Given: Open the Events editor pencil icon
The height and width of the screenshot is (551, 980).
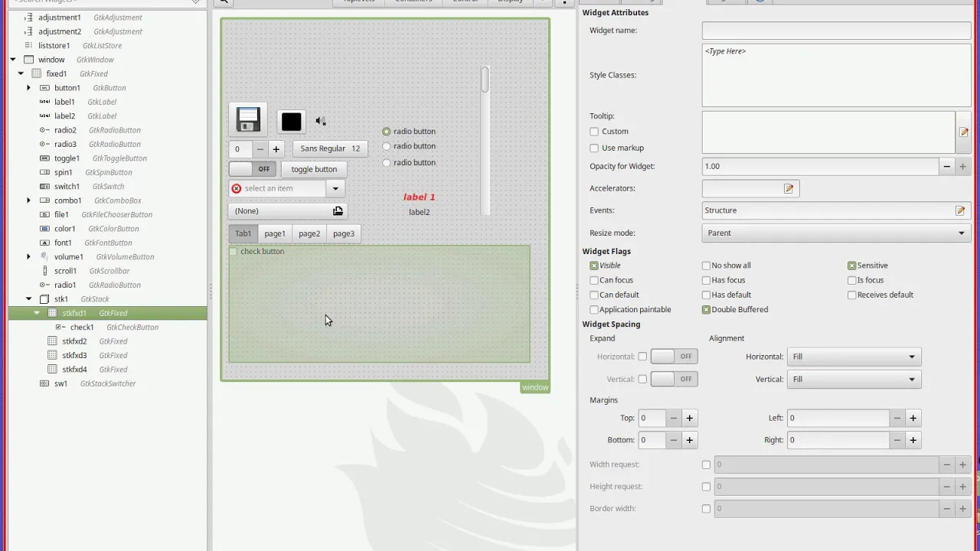Looking at the screenshot, I should tap(960, 210).
